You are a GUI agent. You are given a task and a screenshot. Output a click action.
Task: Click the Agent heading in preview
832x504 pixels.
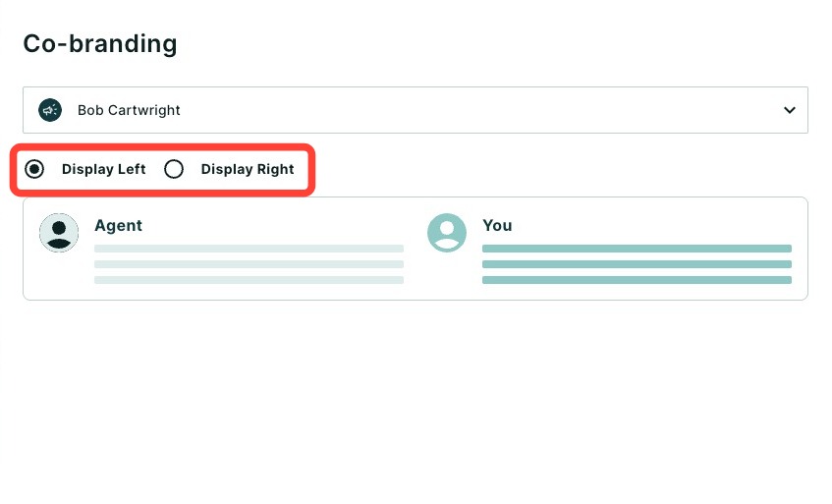118,226
